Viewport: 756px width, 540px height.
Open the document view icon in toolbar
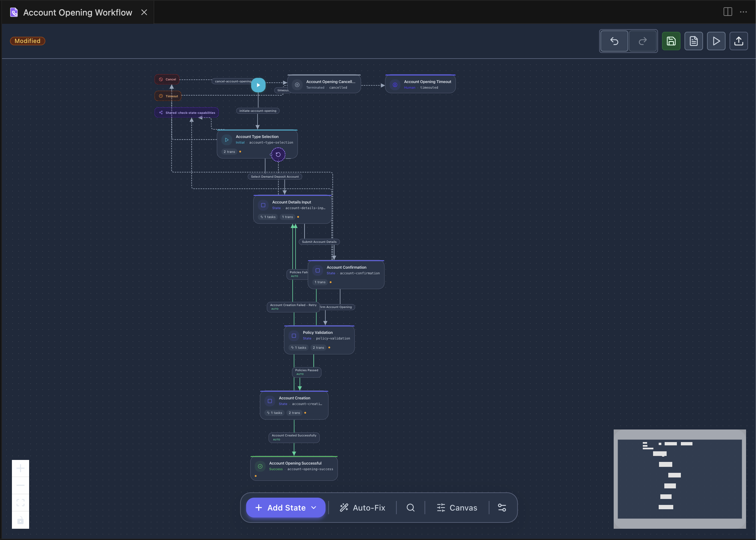tap(694, 41)
